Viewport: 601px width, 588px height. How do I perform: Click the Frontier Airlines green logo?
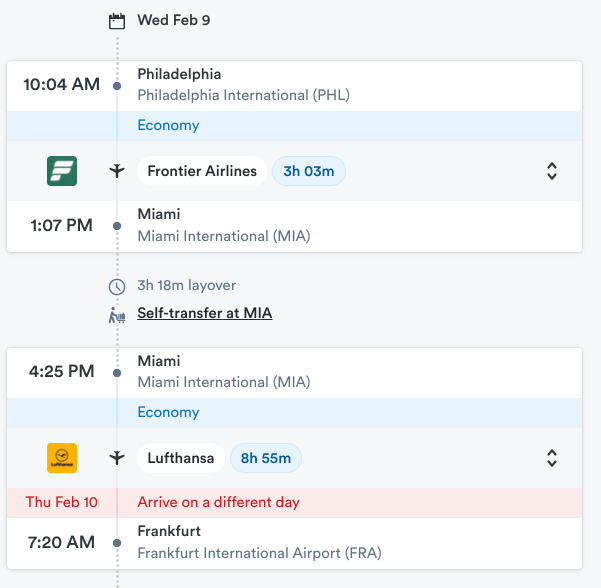pyautogui.click(x=62, y=171)
